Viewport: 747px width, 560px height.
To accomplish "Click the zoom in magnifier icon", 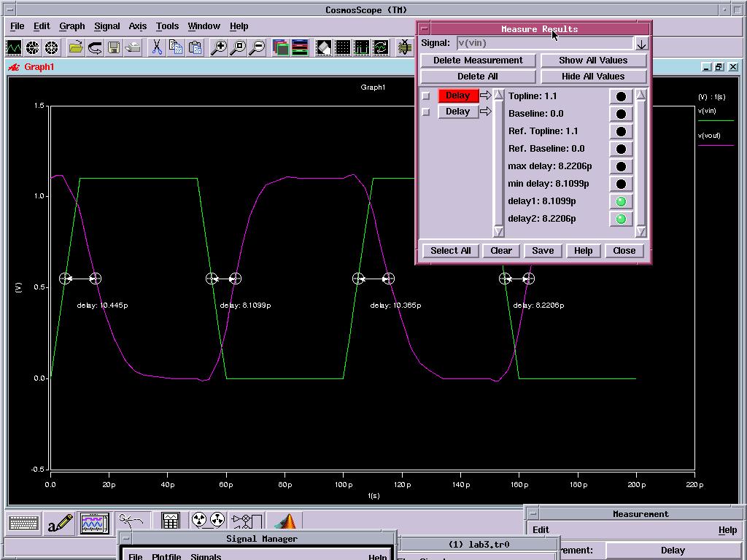I will [219, 47].
